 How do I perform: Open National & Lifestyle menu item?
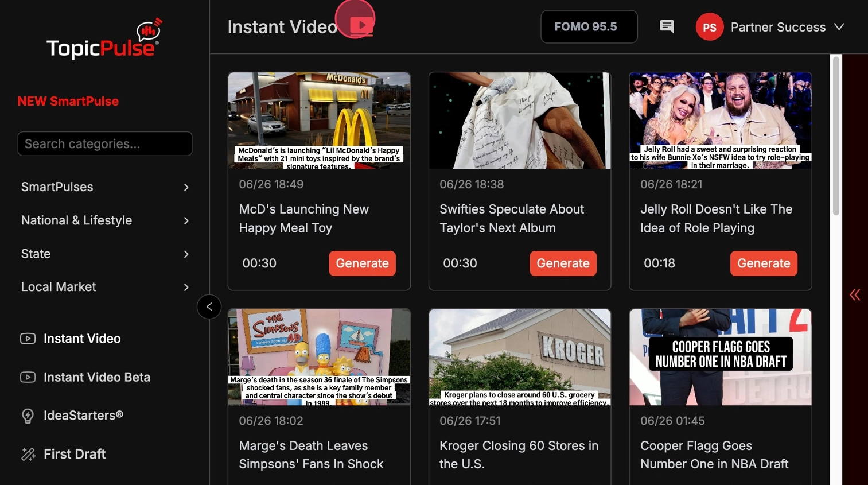(x=105, y=220)
